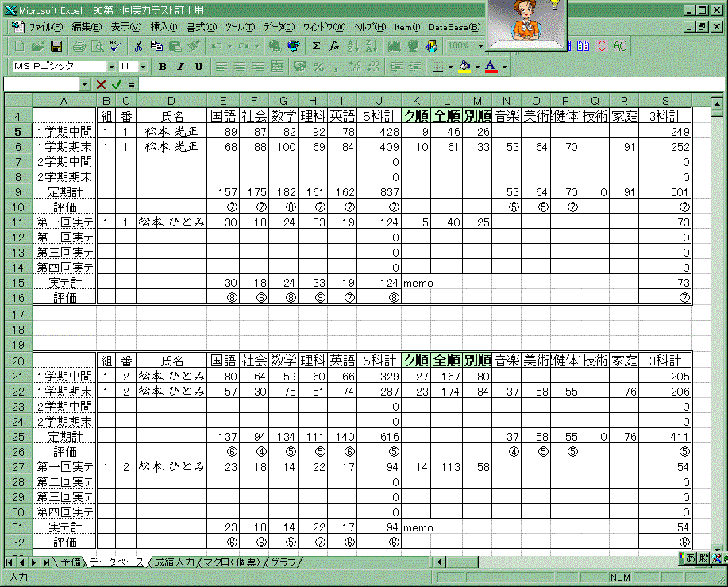Open the MS Pゴシック font name dropdown
This screenshot has width=728, height=587.
coord(112,67)
